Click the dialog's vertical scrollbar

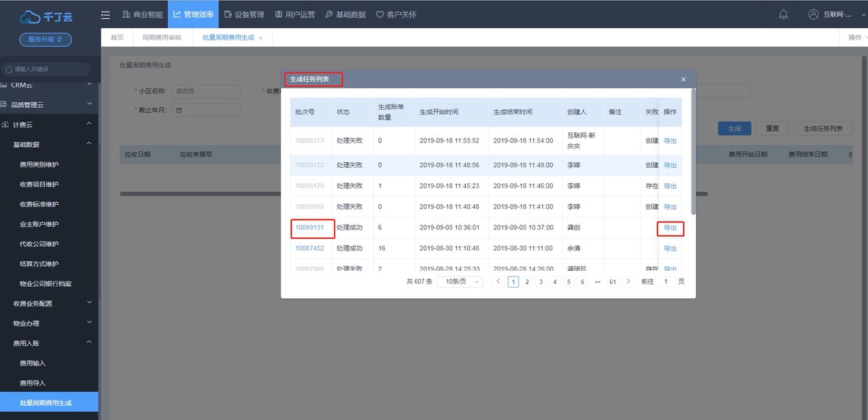694,152
